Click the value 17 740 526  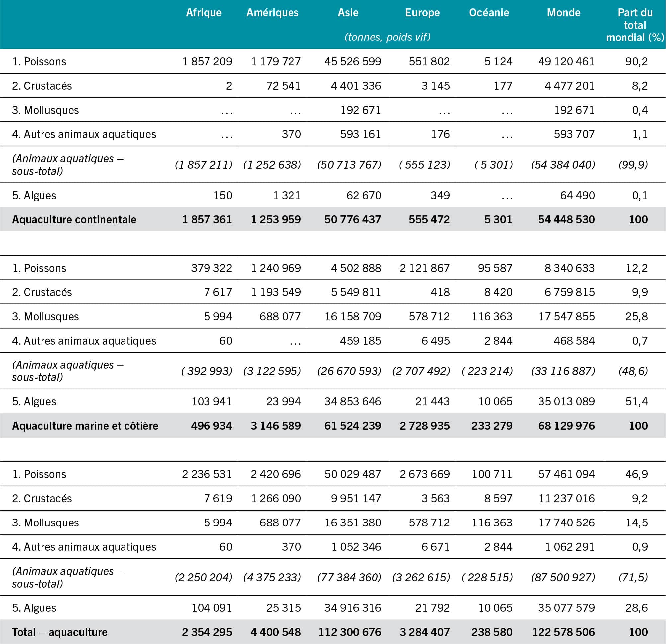tap(567, 523)
